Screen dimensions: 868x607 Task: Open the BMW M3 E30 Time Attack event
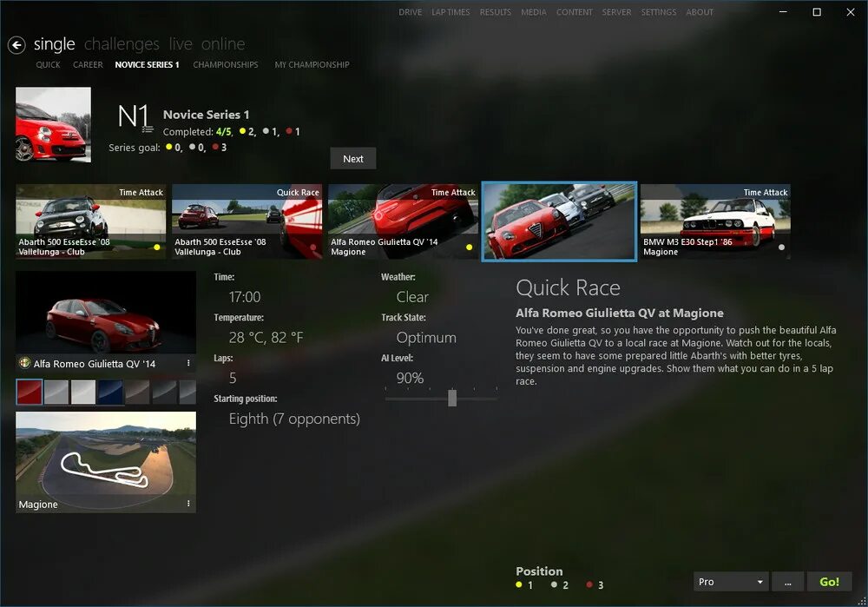[715, 221]
